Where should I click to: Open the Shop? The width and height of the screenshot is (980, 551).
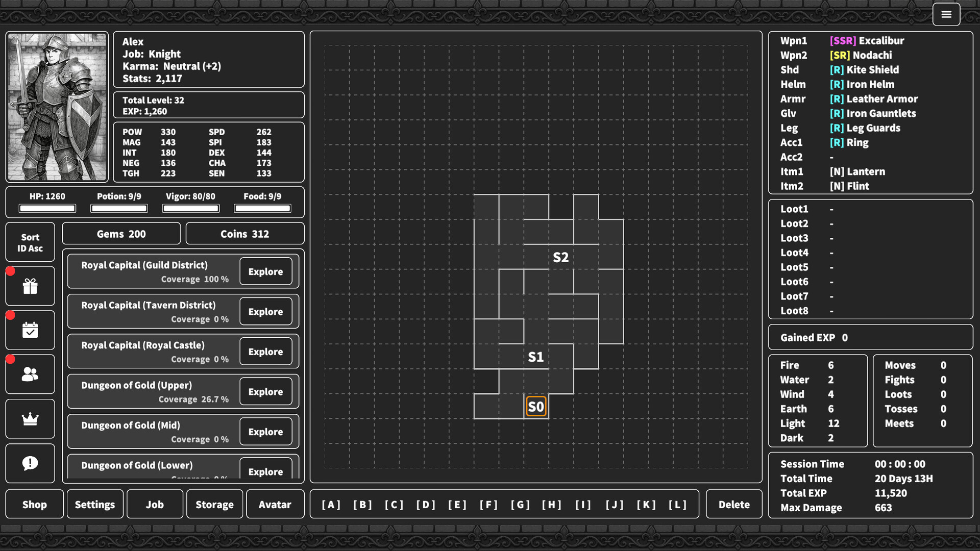(34, 504)
